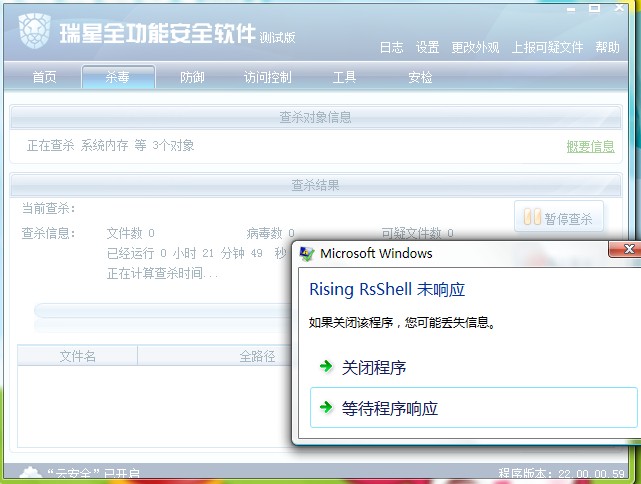This screenshot has width=641, height=484.
Task: Click 更改外观 to change the skin
Action: click(475, 47)
